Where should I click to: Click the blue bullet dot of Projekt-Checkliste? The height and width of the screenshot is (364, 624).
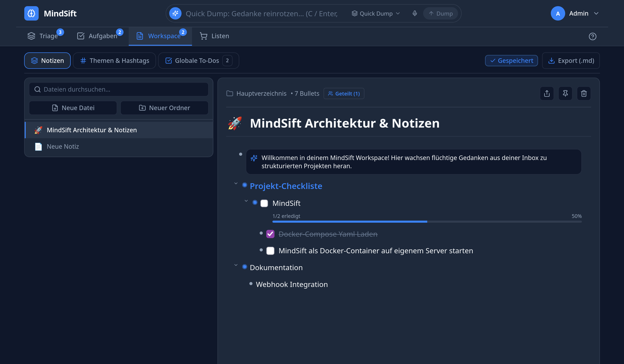(x=245, y=185)
